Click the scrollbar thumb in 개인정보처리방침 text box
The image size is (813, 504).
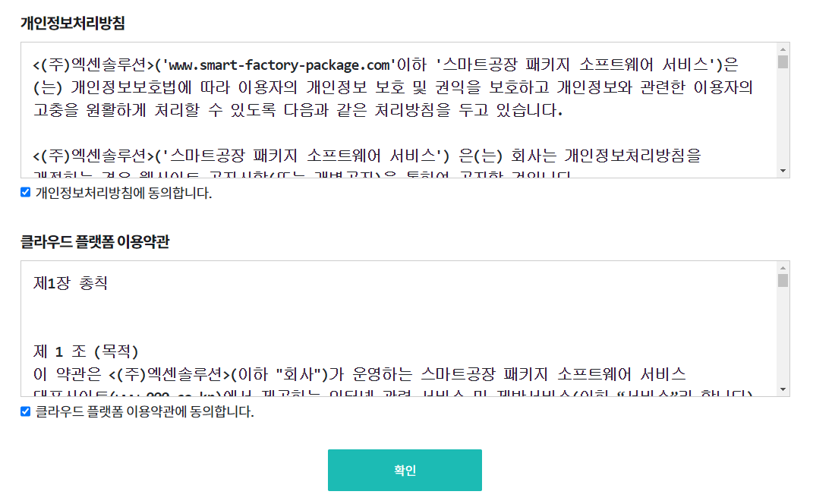[x=783, y=62]
